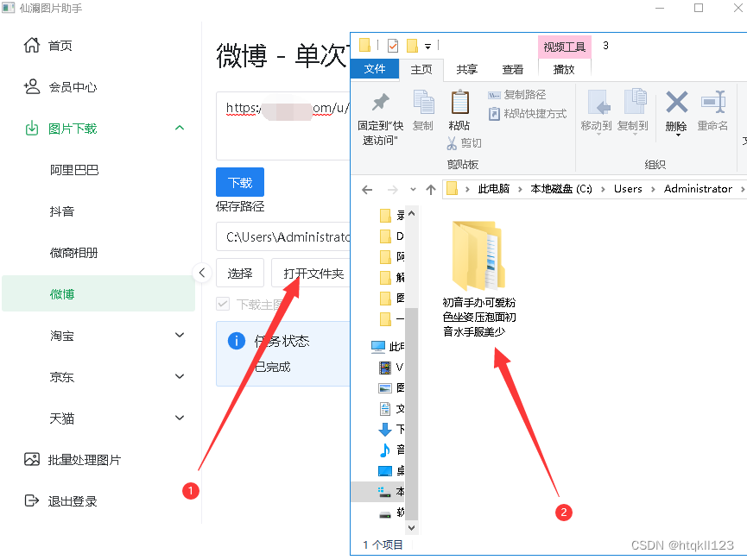Select documents item in navigation pane
747x560 pixels.
coord(390,409)
